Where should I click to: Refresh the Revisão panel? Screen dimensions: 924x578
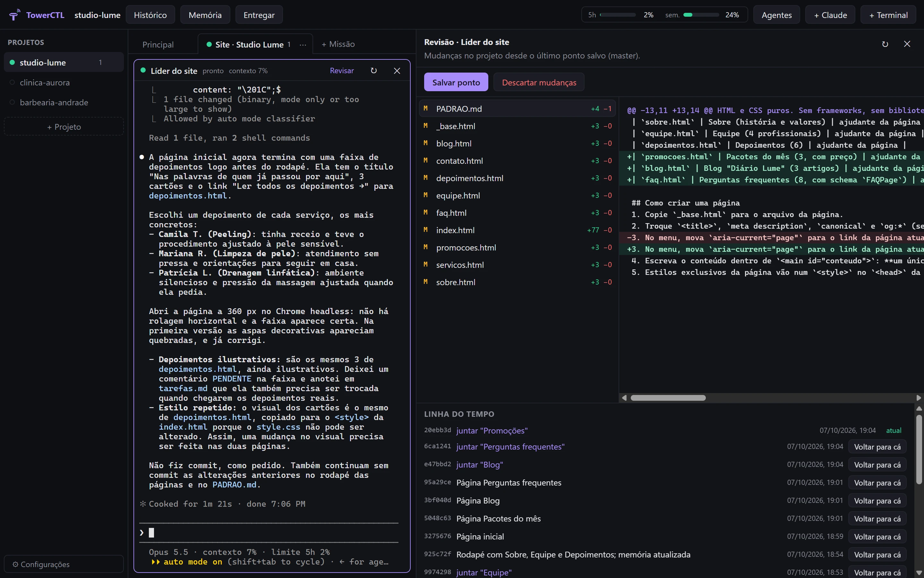(x=885, y=44)
